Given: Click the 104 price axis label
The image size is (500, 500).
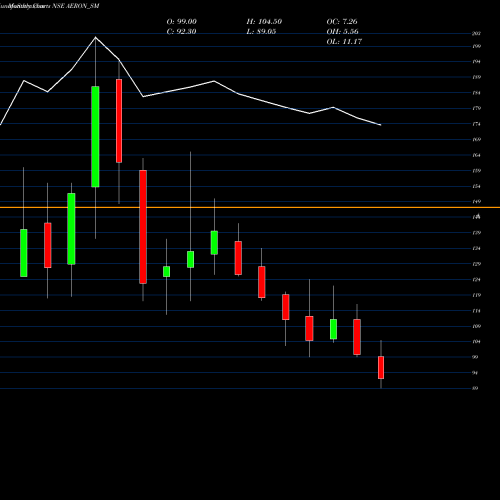Looking at the screenshot, I should click(476, 341).
